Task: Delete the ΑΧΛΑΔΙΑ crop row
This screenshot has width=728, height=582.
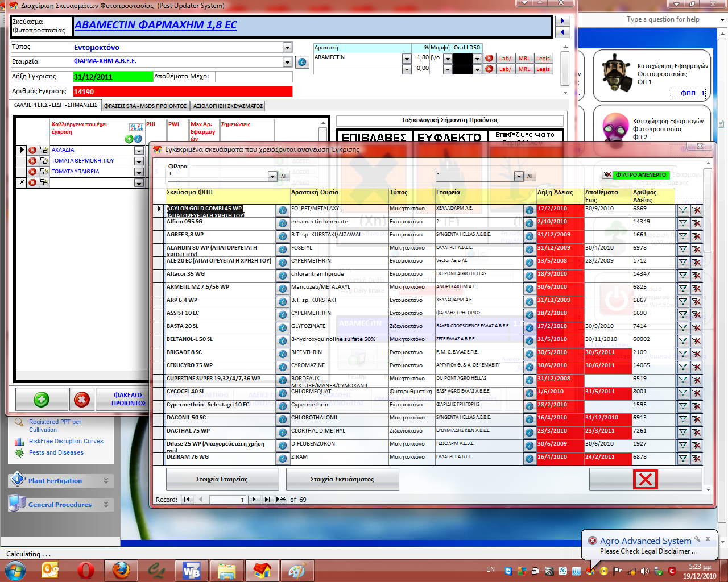Action: pos(32,151)
